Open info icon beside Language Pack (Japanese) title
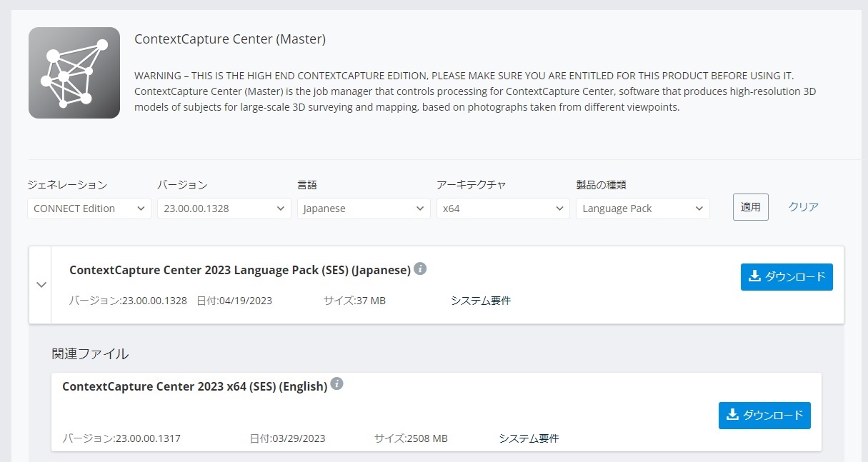Viewport: 868px width, 462px height. [420, 269]
